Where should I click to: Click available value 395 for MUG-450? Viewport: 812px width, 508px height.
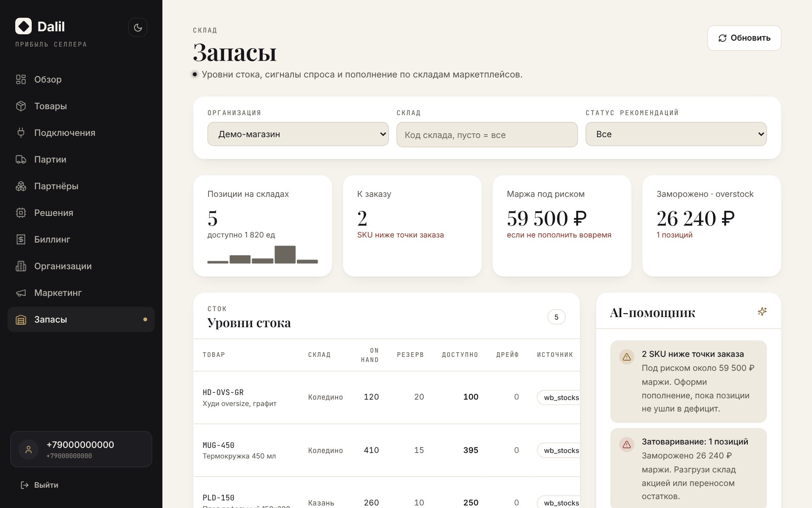[x=471, y=450]
